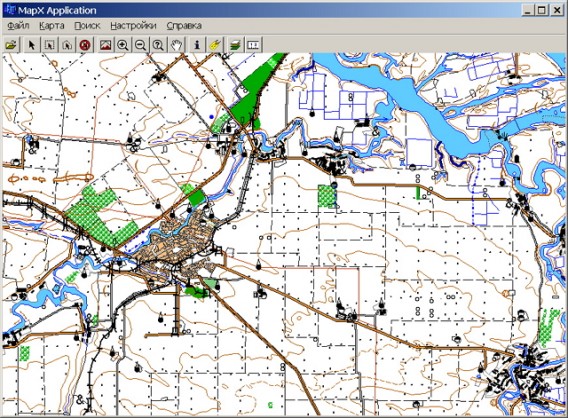Image resolution: width=568 pixels, height=418 pixels.
Task: Activate the info tool
Action: [197, 45]
